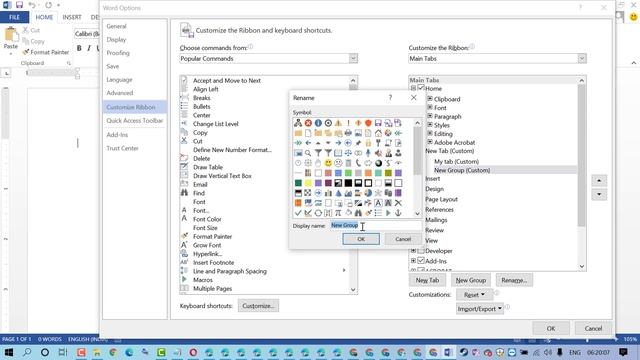Cancel the Rename dialog
640x360 pixels.
[x=403, y=239]
